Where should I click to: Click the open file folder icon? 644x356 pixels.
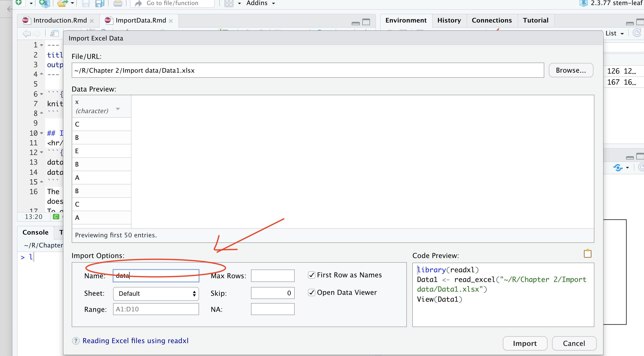[62, 3]
